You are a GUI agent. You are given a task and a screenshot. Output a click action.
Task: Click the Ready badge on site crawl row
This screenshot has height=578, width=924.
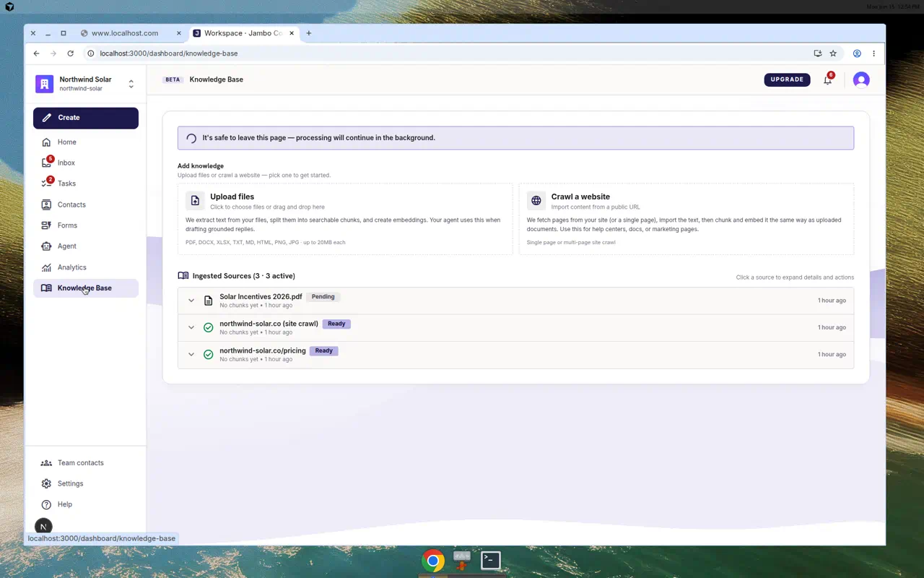(336, 324)
